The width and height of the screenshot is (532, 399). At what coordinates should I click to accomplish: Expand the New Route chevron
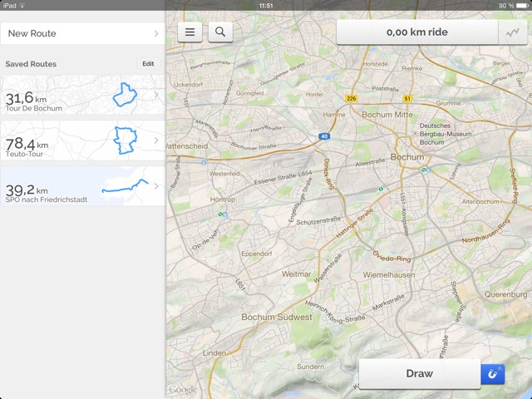(156, 34)
